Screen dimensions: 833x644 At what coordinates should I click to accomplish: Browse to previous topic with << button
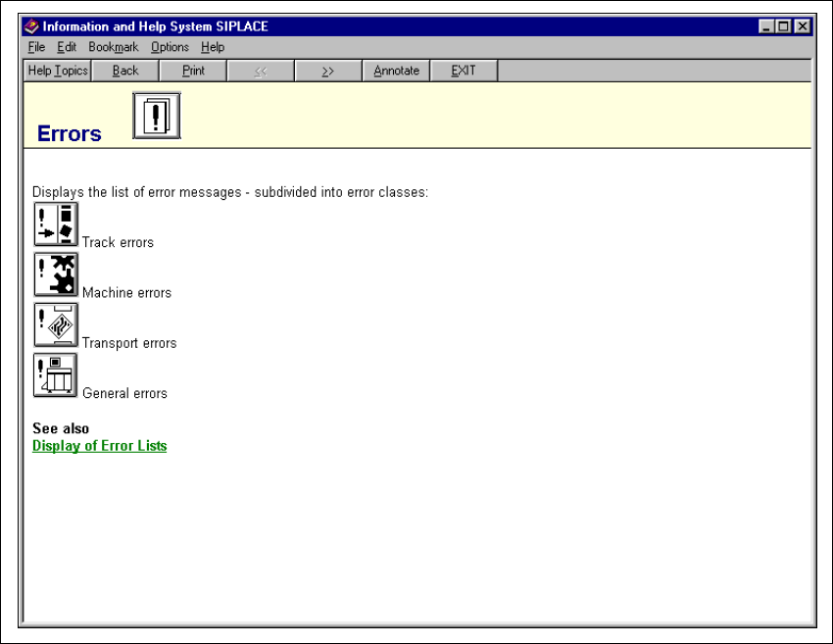click(x=261, y=71)
